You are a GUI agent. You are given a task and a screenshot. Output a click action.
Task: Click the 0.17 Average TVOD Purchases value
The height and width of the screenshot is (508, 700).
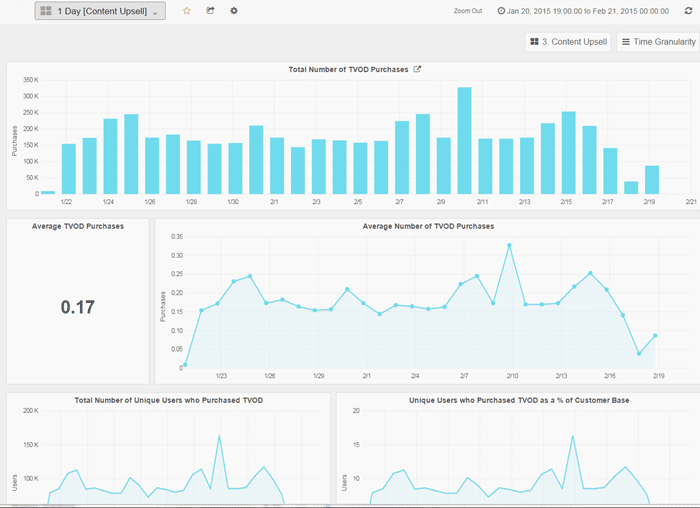click(77, 307)
